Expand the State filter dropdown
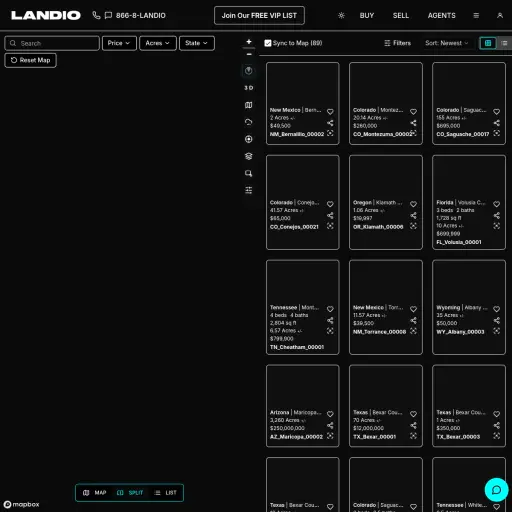Image resolution: width=512 pixels, height=512 pixels. point(197,43)
